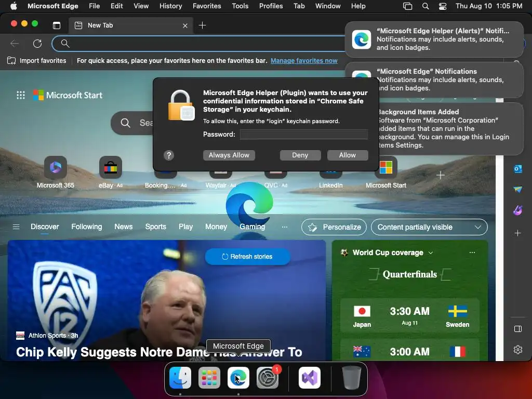Image resolution: width=532 pixels, height=399 pixels.
Task: Switch to the Sports feed tab
Action: click(x=156, y=227)
